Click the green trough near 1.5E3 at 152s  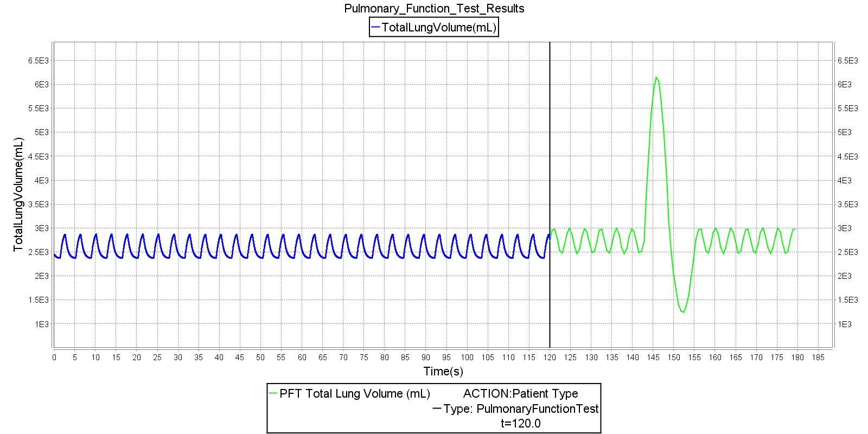pyautogui.click(x=682, y=311)
